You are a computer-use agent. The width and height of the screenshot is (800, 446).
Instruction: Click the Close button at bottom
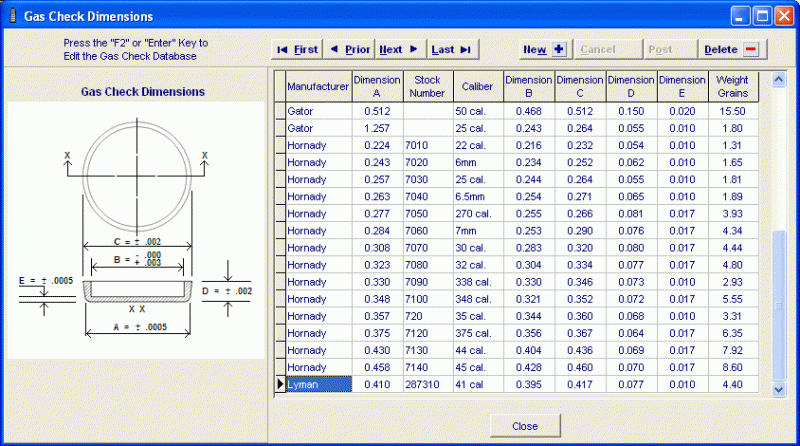(x=524, y=425)
